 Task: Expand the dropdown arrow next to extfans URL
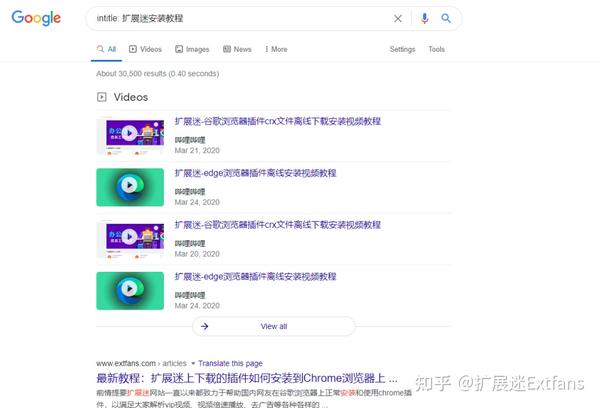193,363
